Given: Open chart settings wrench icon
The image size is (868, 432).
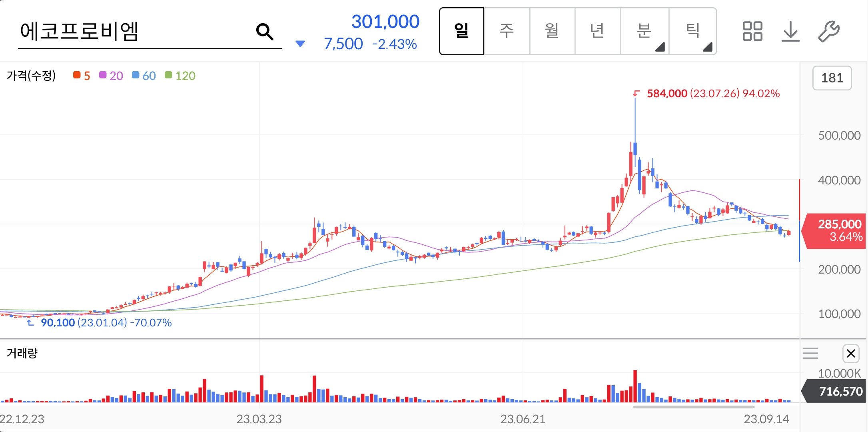Looking at the screenshot, I should (x=828, y=31).
